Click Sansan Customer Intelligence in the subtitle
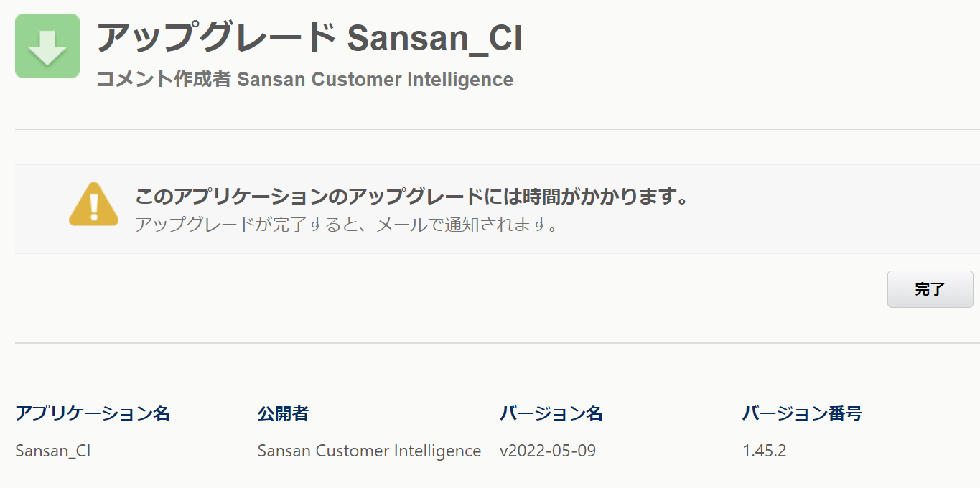 click(375, 79)
